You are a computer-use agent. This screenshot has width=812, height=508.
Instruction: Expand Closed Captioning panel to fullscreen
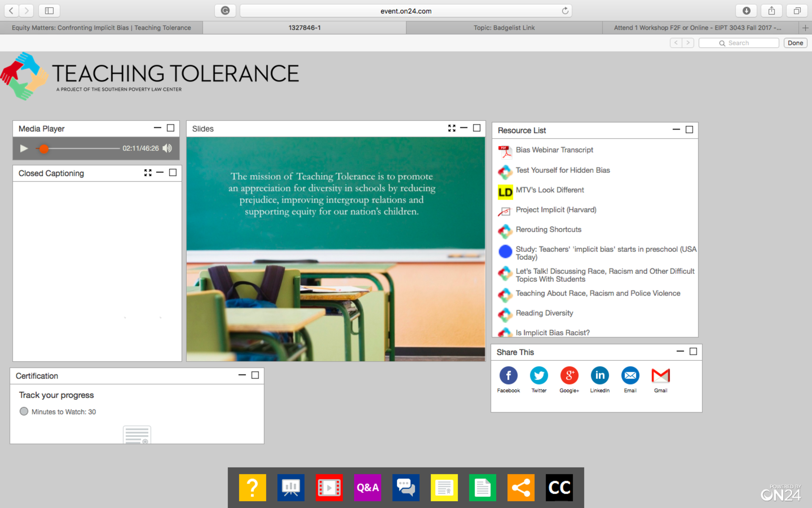point(148,173)
